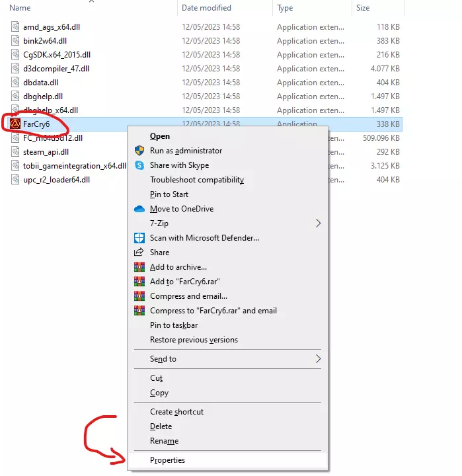
Task: Select the file bink2w64.dll
Action: pos(45,41)
